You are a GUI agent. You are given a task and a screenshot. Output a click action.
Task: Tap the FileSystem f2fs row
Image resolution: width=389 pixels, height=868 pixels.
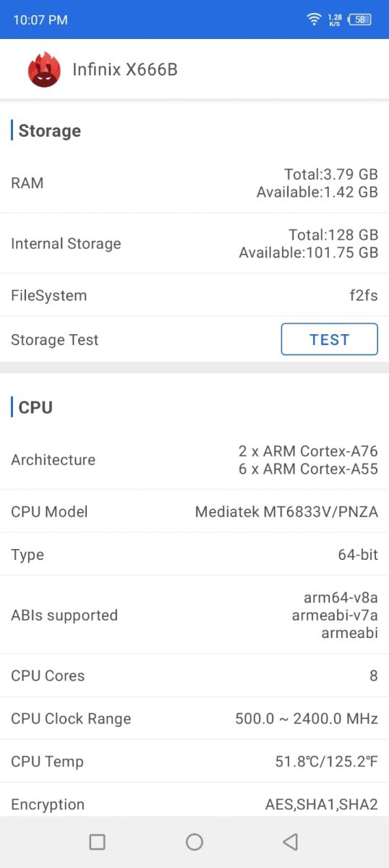pyautogui.click(x=194, y=295)
